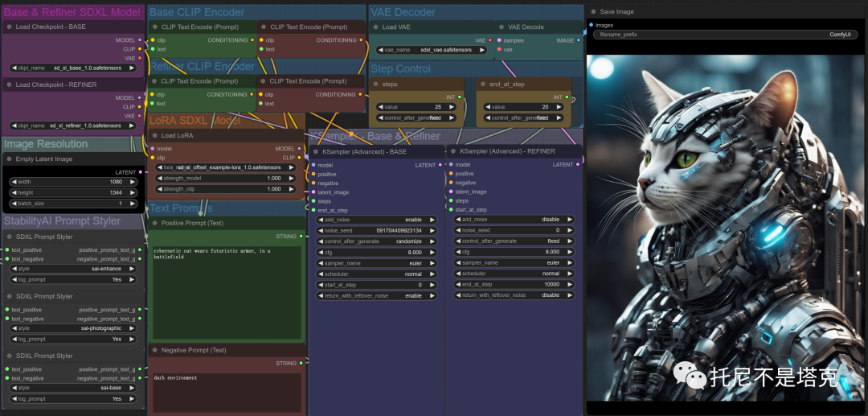
Task: Click strength_clip value slider in Load LoRA
Action: click(225, 189)
